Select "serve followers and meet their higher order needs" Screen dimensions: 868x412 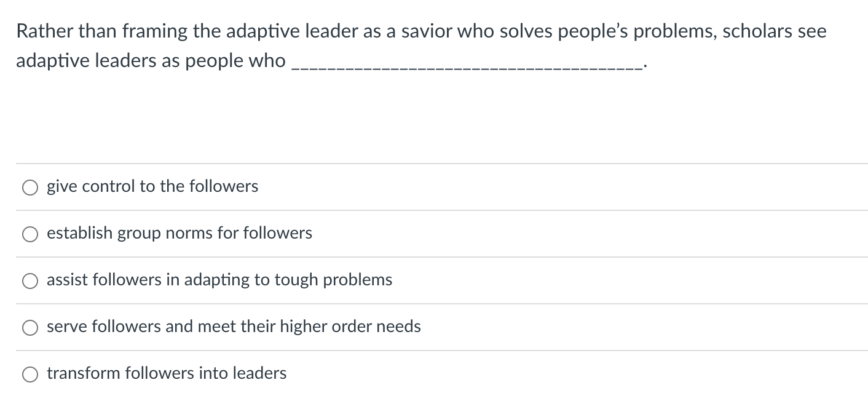pos(30,327)
